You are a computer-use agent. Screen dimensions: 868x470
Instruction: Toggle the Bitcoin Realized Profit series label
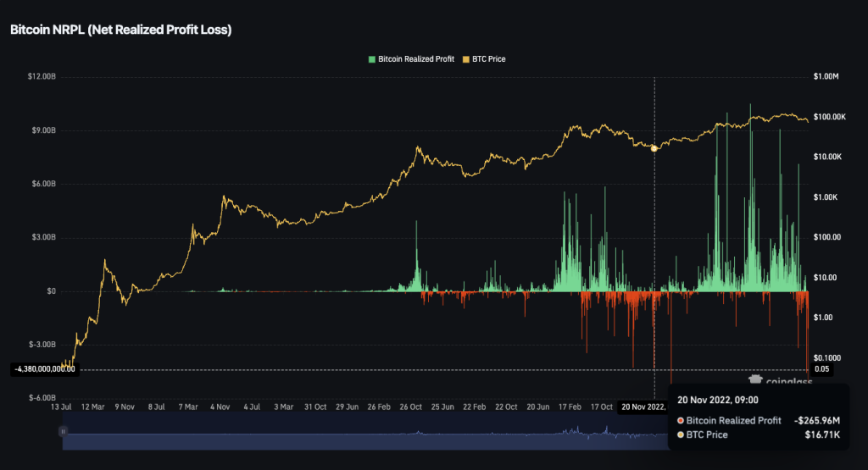[416, 59]
